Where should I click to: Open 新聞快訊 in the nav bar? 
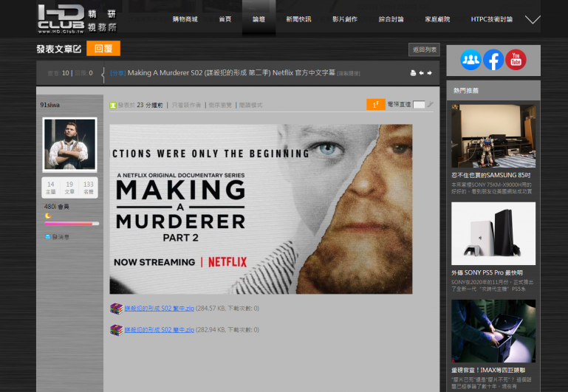tap(298, 19)
